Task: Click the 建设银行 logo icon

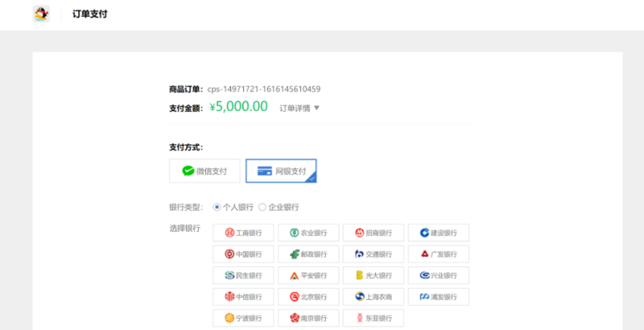Action: coord(424,233)
